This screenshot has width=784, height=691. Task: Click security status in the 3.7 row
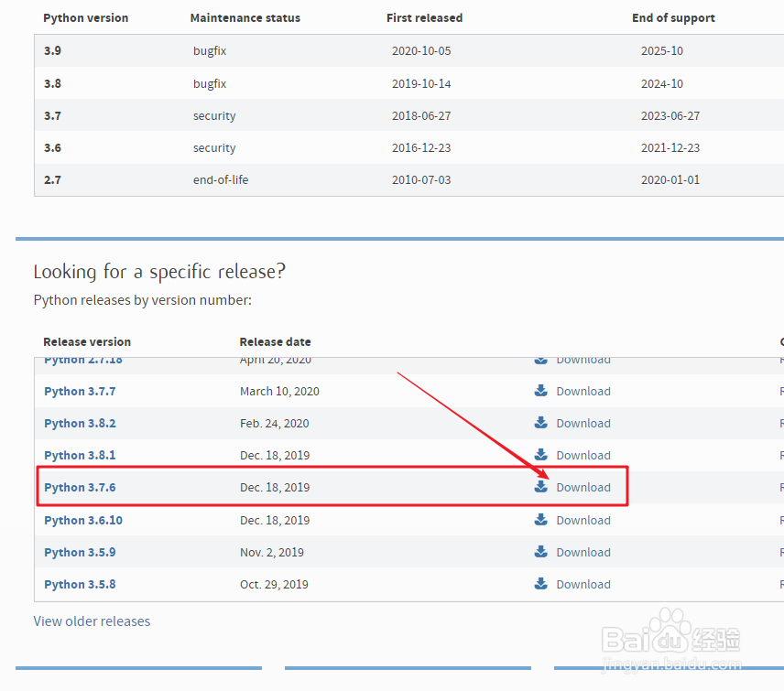[214, 116]
